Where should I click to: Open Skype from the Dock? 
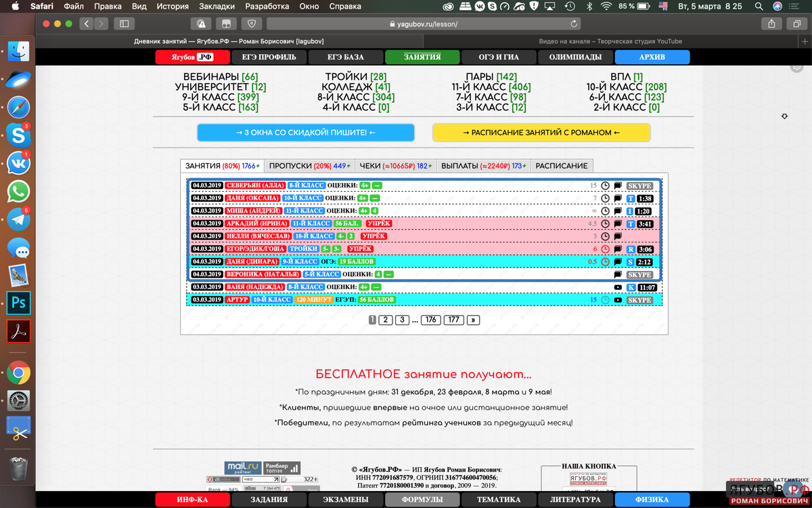click(18, 135)
